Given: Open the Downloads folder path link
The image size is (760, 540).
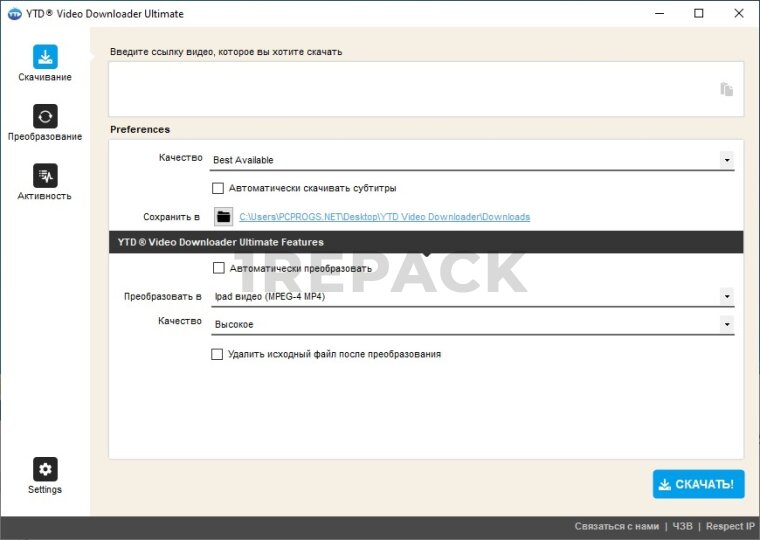Looking at the screenshot, I should point(384,217).
